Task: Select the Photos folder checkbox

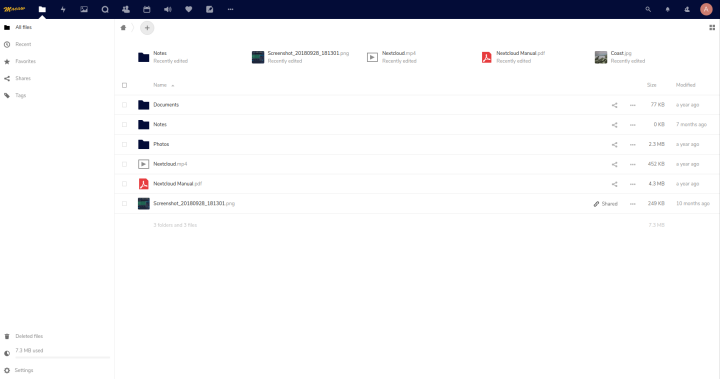Action: [124, 144]
